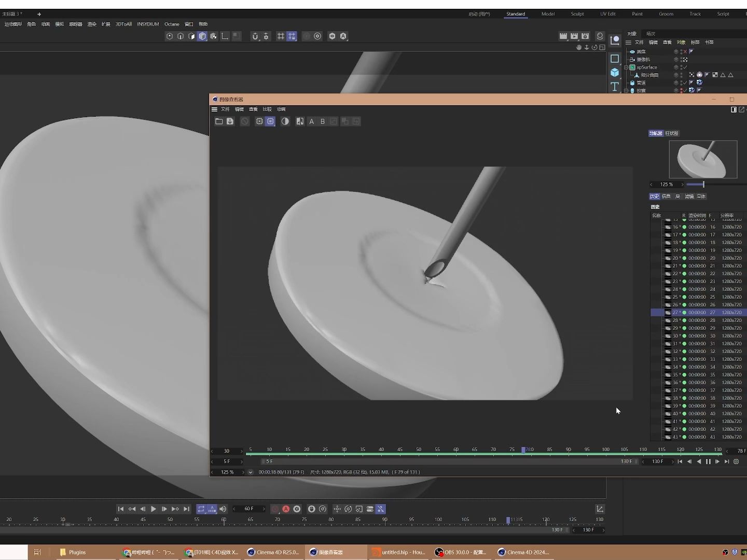The image size is (747, 560).
Task: Click the AB compare split icon
Action: pos(300,121)
